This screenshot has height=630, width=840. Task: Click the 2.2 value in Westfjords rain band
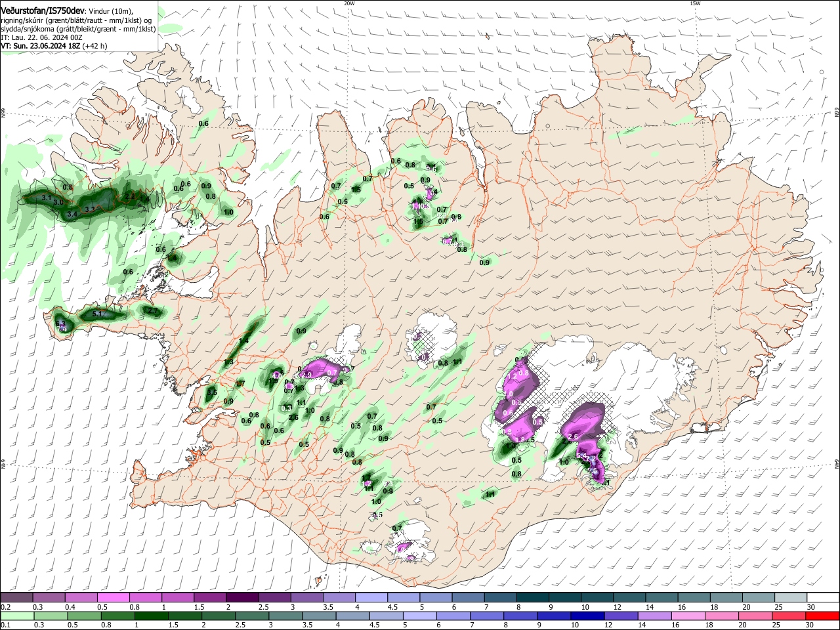130,196
